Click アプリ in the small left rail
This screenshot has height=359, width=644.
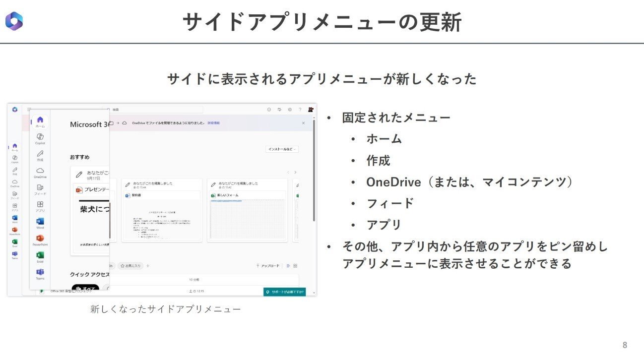(15, 207)
